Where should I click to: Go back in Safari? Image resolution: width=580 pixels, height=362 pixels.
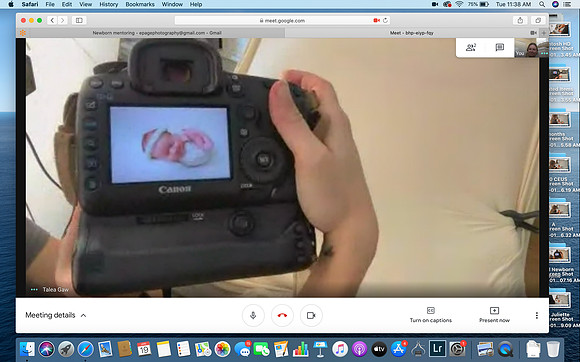(x=52, y=20)
